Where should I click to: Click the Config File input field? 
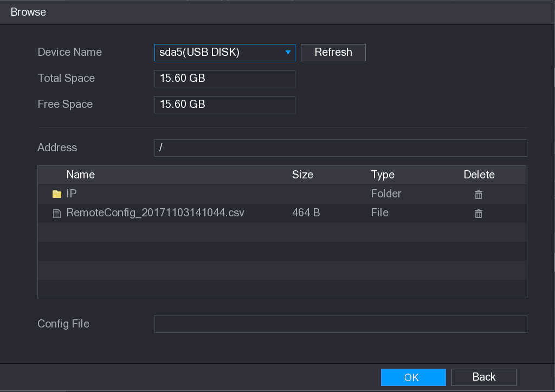pyautogui.click(x=340, y=324)
